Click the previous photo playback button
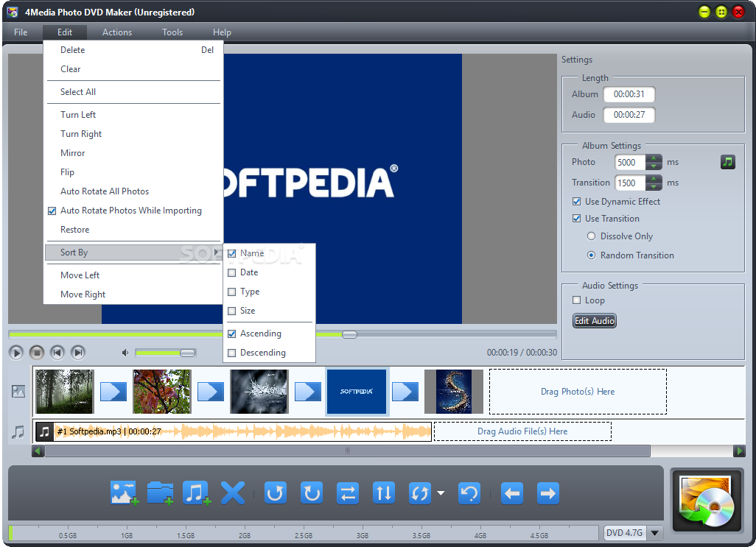 coord(57,353)
